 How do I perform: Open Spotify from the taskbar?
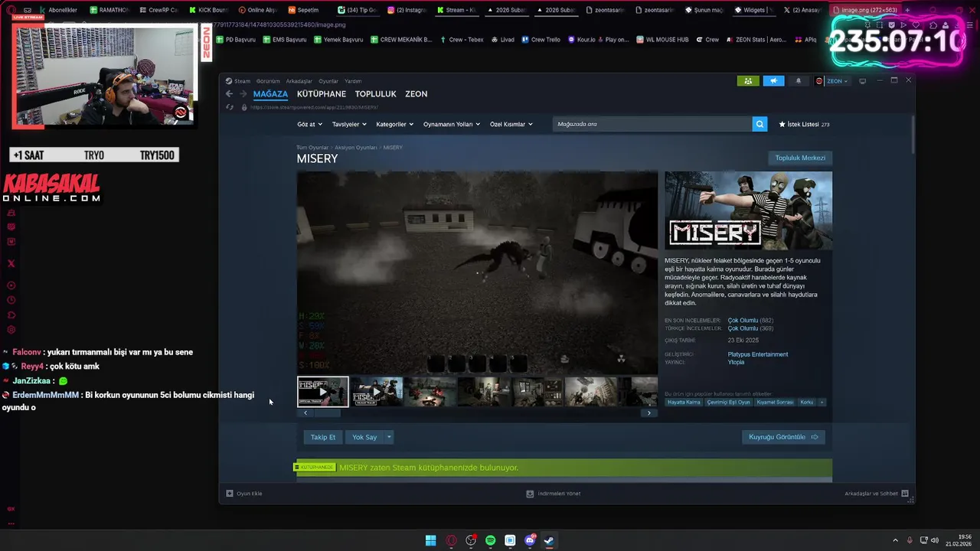(491, 540)
